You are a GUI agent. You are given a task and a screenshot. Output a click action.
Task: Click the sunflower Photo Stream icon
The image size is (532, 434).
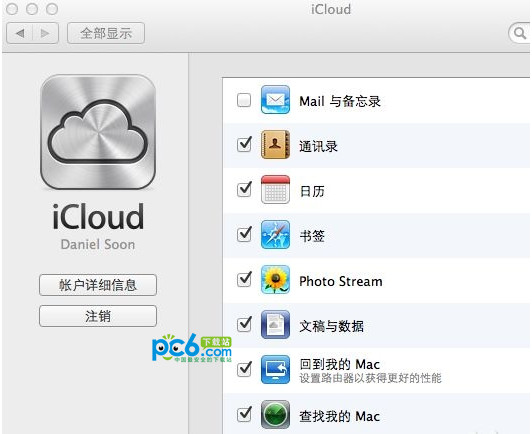point(275,280)
